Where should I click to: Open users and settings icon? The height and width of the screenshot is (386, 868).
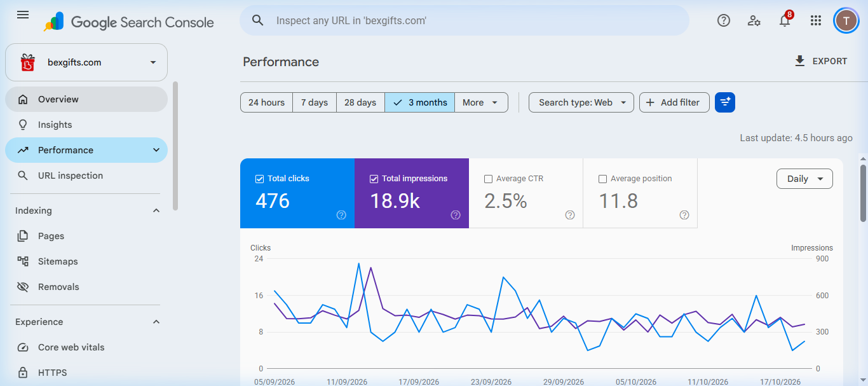click(x=754, y=20)
